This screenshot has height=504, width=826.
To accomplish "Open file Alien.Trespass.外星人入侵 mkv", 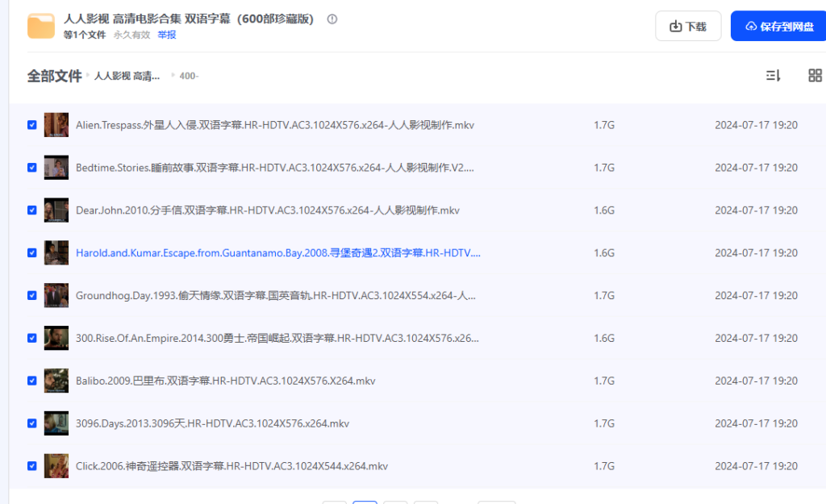I will (x=275, y=125).
